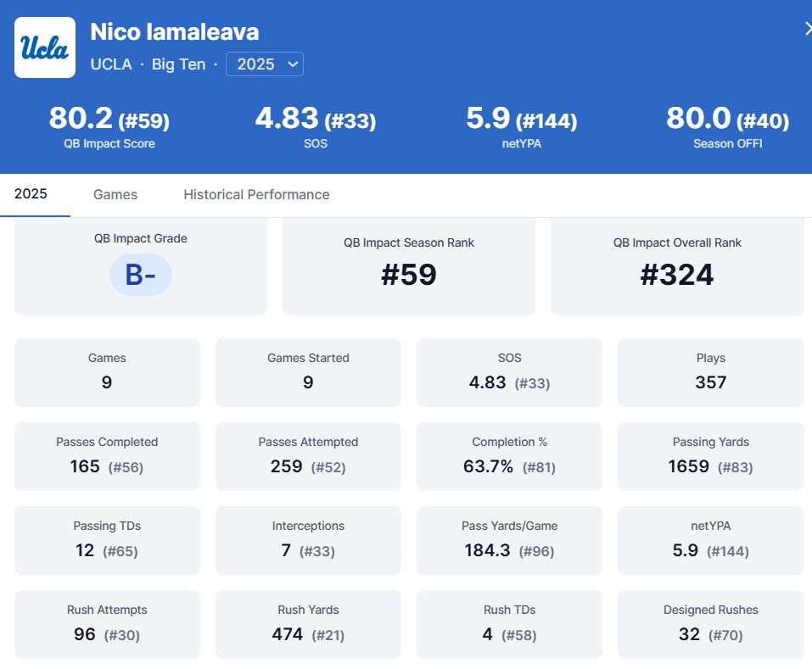Open the 2025 season dropdown
Screen dimensions: 812x669
264,64
